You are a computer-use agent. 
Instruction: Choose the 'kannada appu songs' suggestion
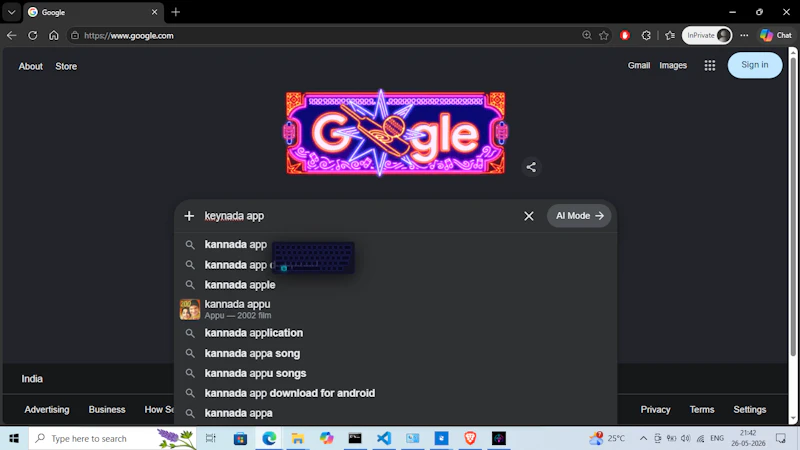(x=395, y=373)
